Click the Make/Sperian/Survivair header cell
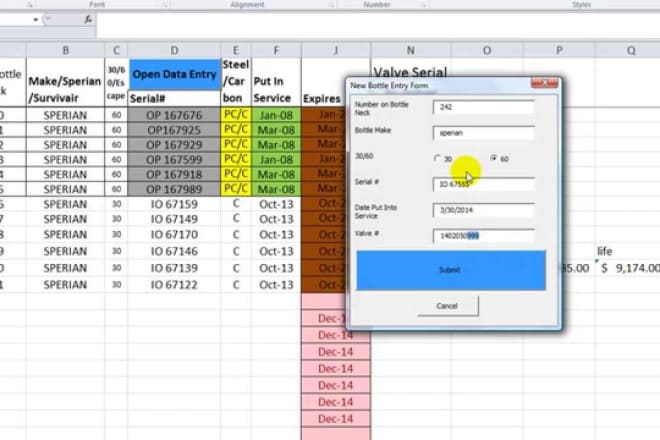 click(x=65, y=83)
